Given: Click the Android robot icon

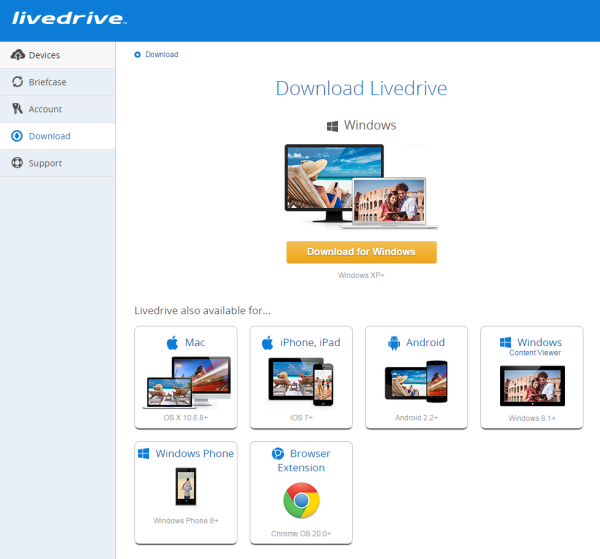Looking at the screenshot, I should coord(394,343).
